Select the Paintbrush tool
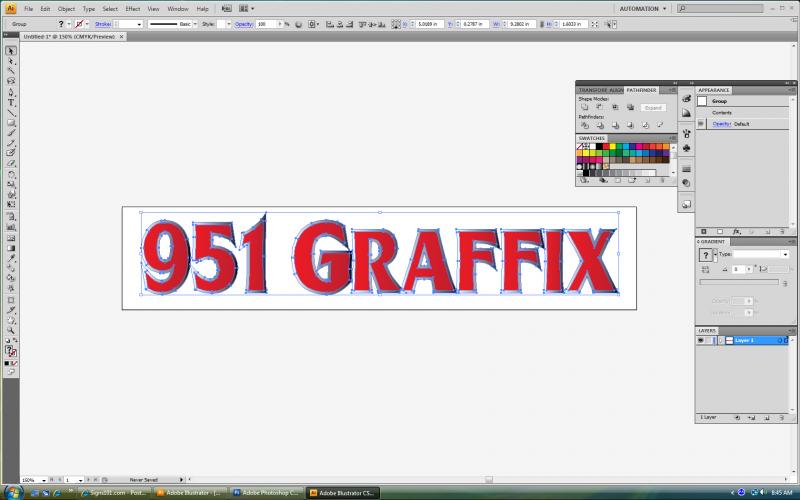The width and height of the screenshot is (800, 500). pos(11,133)
